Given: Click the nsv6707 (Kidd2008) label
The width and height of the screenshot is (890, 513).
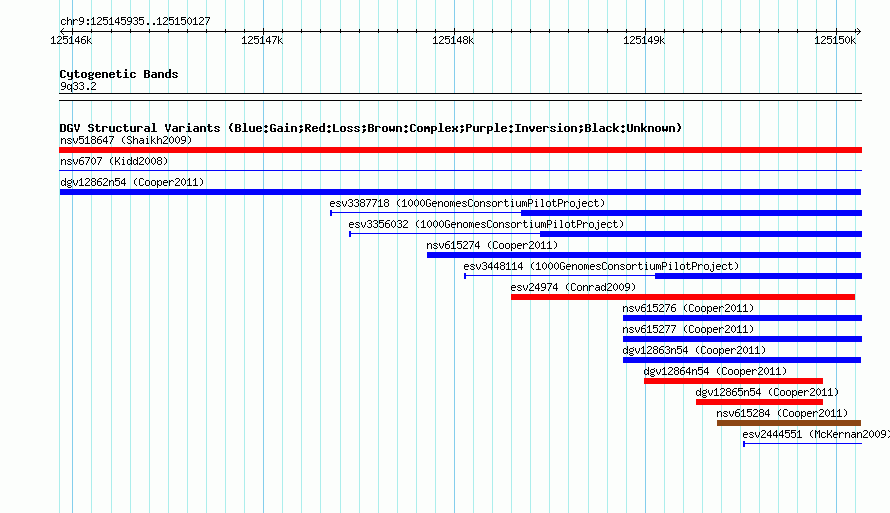Looking at the screenshot, I should click(114, 161).
